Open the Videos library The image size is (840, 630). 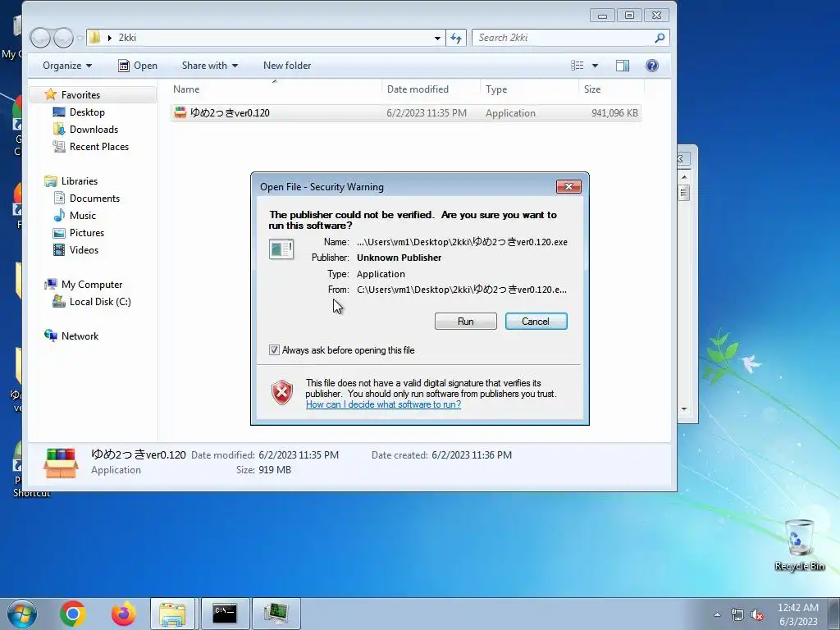click(x=84, y=249)
